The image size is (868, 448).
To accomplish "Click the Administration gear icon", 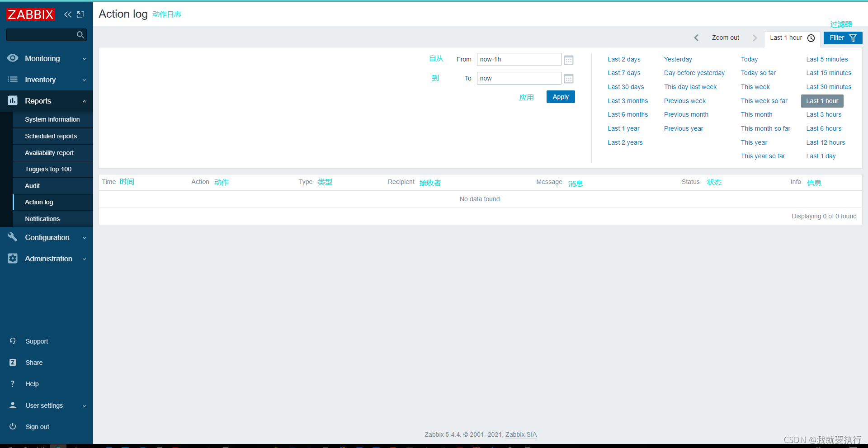I will pos(13,258).
